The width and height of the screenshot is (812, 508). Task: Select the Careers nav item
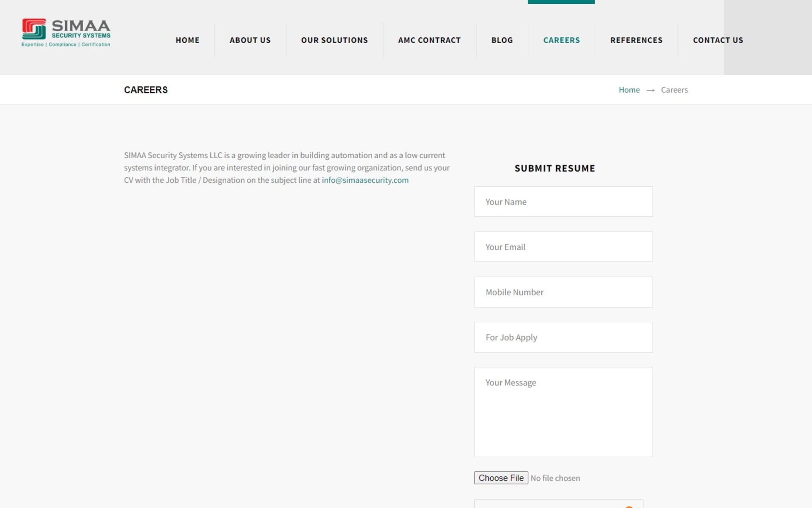pos(561,40)
